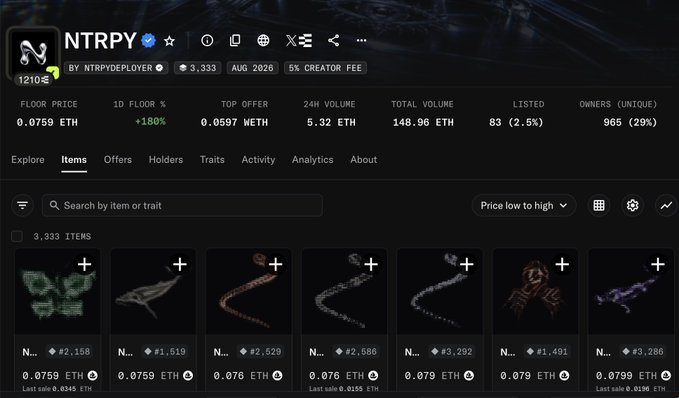Show the price chart view icon
Viewport: 679px width, 398px height.
click(x=666, y=205)
